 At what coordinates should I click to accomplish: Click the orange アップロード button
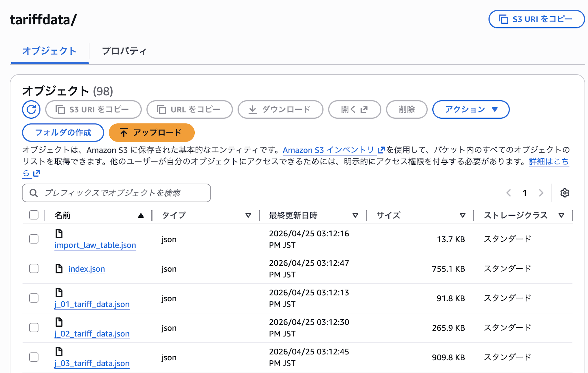151,133
